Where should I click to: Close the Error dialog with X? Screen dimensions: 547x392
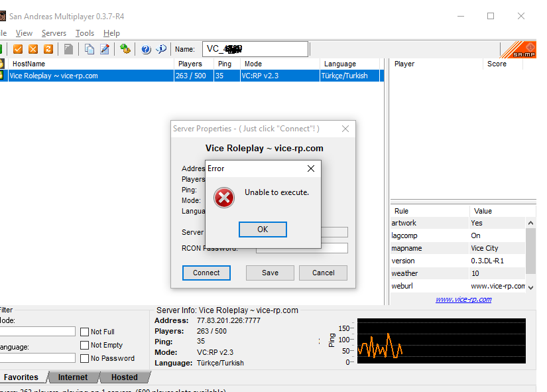pyautogui.click(x=311, y=168)
